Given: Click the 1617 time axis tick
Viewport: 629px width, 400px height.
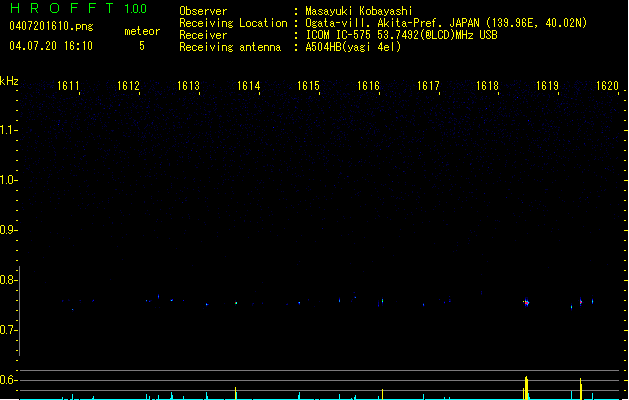Looking at the screenshot, I should click(428, 86).
